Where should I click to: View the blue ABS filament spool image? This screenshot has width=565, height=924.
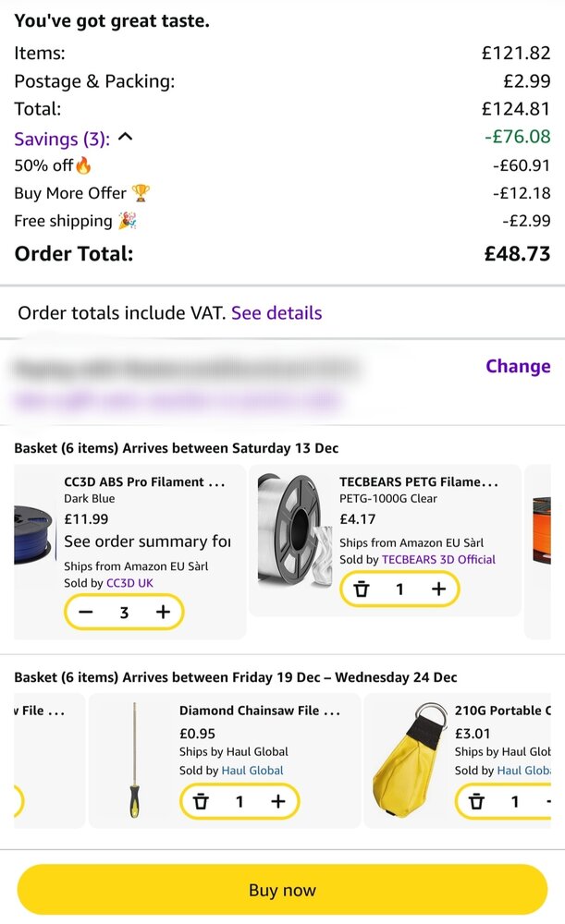(34, 536)
